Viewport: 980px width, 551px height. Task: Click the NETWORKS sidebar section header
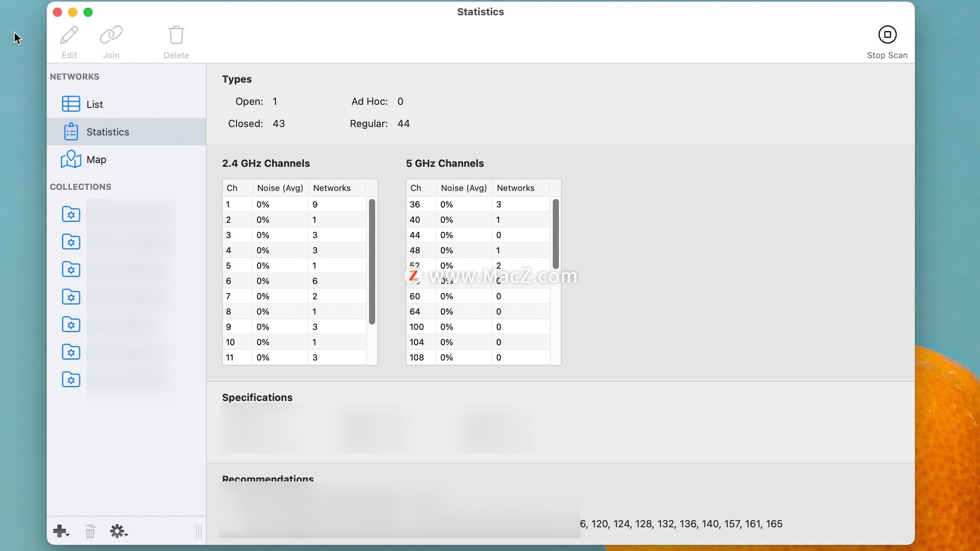pos(75,77)
